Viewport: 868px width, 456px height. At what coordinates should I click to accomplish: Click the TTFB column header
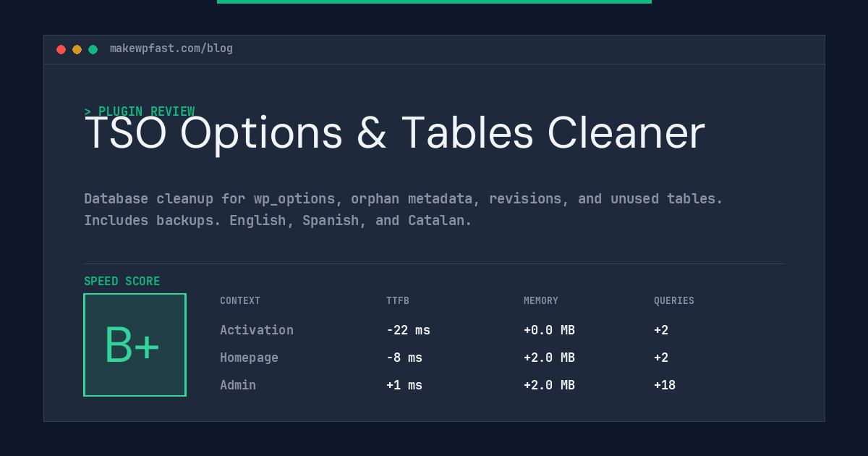(x=398, y=301)
